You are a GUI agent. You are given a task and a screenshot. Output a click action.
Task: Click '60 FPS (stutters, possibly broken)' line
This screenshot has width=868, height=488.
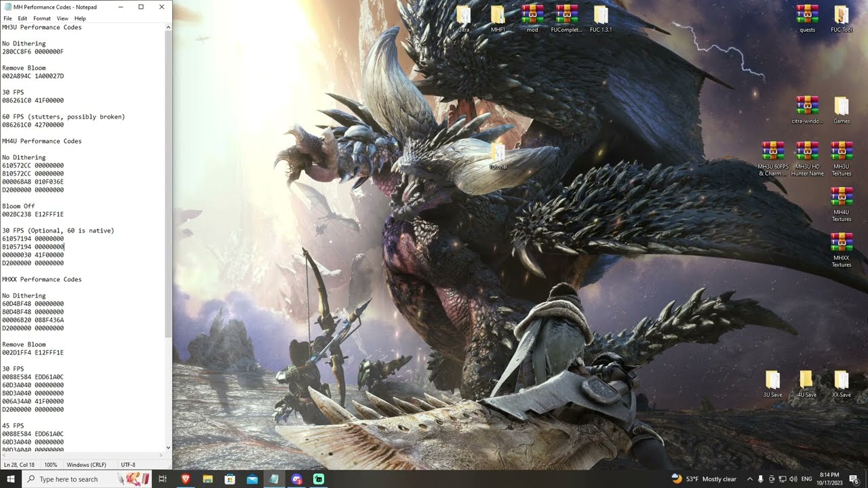tap(64, 117)
